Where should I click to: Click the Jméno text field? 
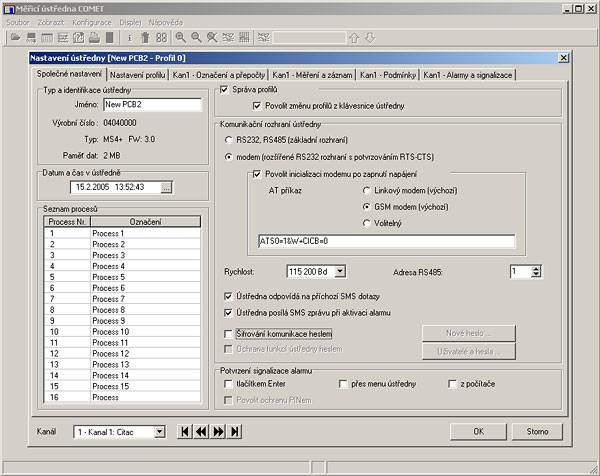[137, 103]
